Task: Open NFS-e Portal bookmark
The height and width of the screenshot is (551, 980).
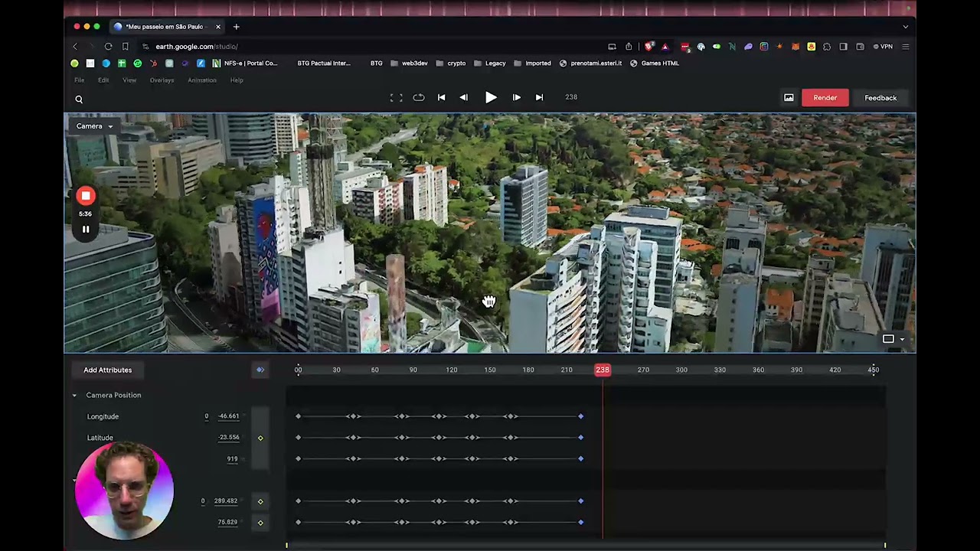Action: tap(245, 64)
